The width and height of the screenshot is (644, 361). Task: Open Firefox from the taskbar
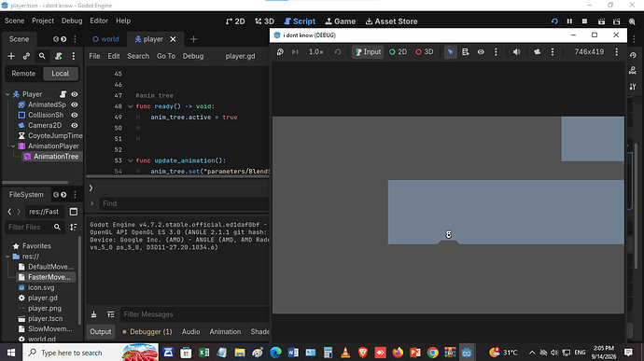click(398, 353)
